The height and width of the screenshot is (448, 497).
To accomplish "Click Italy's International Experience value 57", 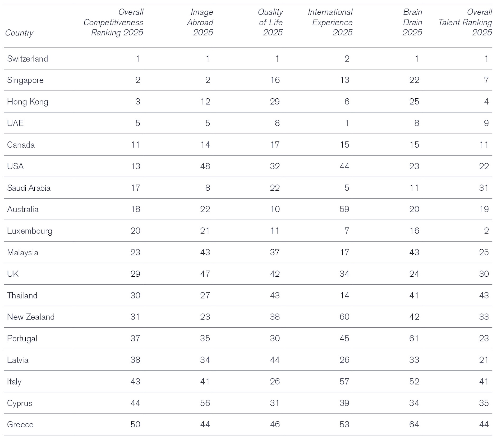I will tap(344, 381).
